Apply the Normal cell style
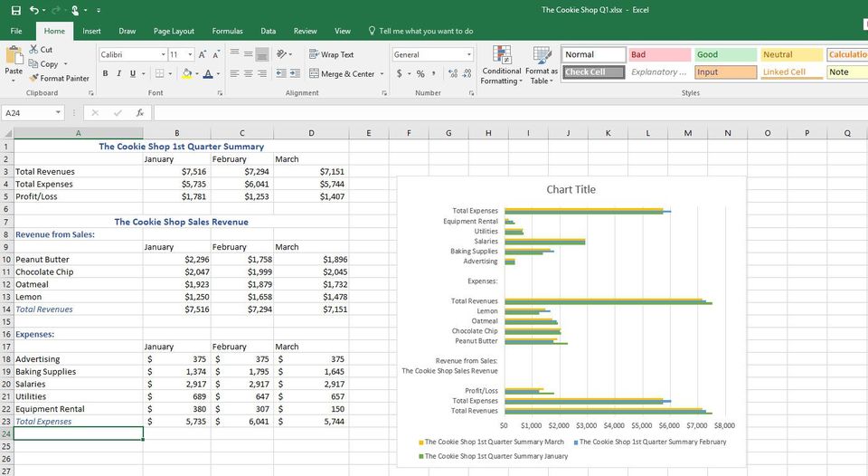 point(593,54)
